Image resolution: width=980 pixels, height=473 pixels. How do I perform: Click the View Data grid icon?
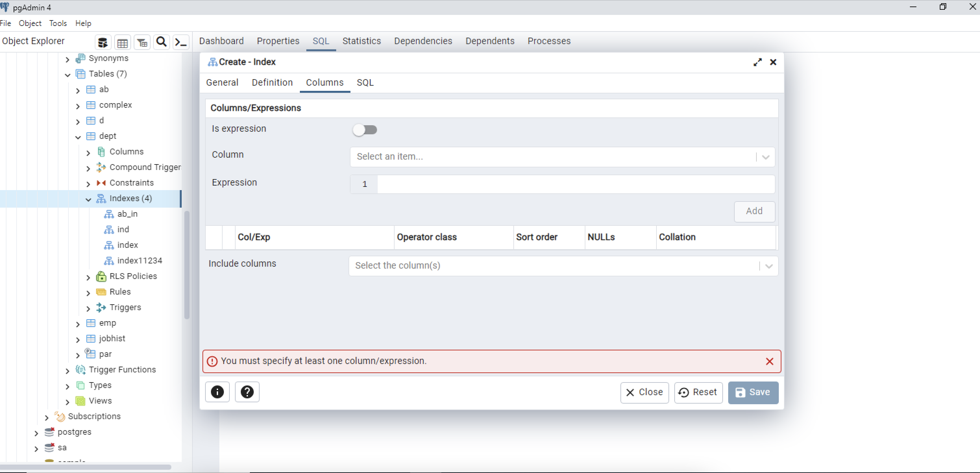click(123, 42)
